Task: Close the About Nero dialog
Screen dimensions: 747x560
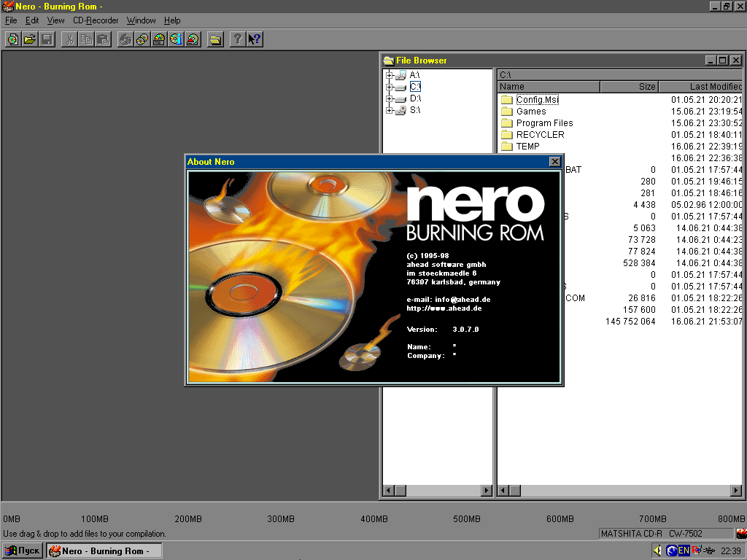Action: click(554, 161)
